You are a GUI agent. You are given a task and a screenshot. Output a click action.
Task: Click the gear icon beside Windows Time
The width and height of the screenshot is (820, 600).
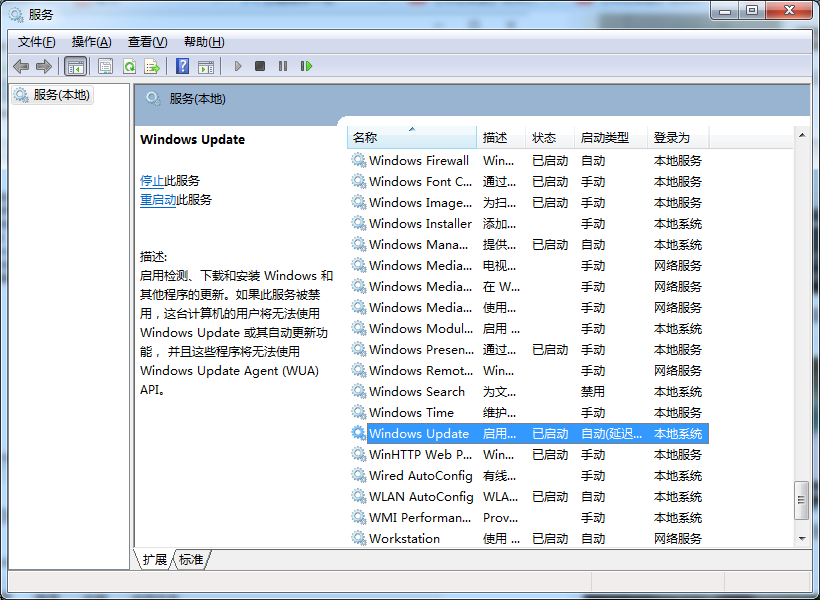click(x=358, y=412)
